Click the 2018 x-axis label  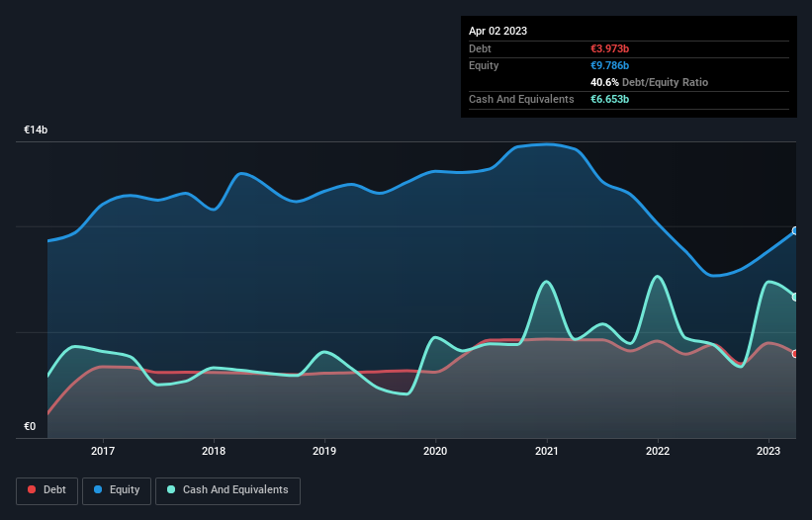tap(214, 451)
